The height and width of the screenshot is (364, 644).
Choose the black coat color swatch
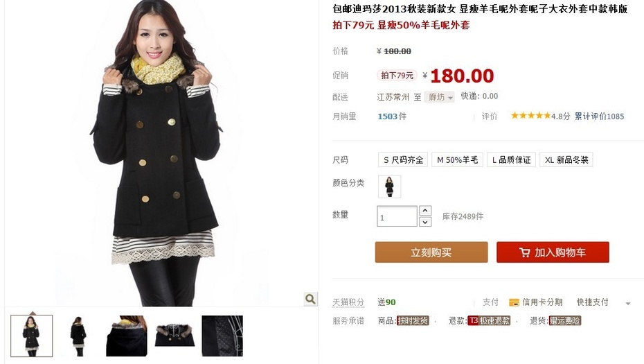pos(389,187)
